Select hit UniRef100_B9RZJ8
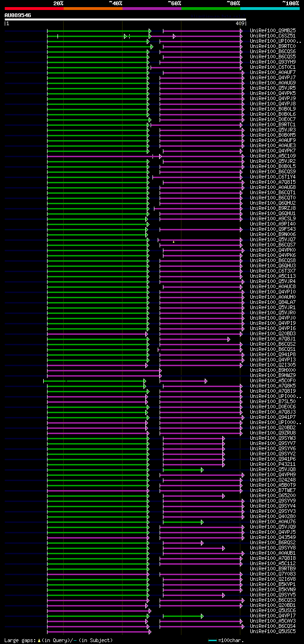The width and height of the screenshot is (304, 644). click(273, 208)
